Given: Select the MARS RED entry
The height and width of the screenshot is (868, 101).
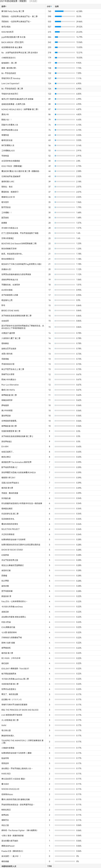Looking at the screenshot, I should 50,773.
